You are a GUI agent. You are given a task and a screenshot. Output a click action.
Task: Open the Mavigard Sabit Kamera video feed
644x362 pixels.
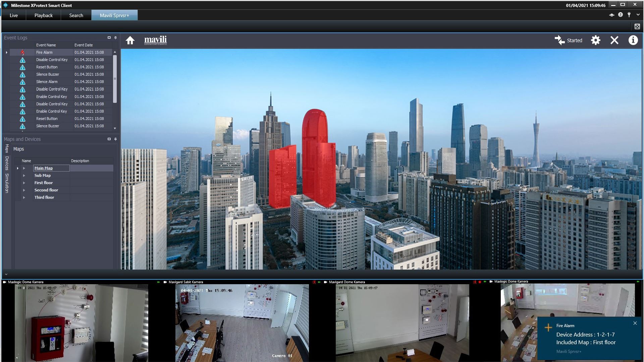pos(242,323)
